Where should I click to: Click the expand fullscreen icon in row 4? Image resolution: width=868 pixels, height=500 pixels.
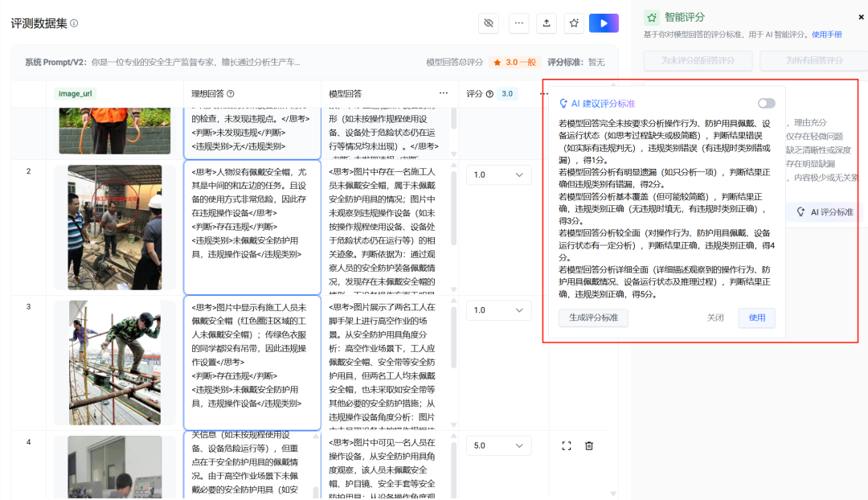tap(567, 445)
